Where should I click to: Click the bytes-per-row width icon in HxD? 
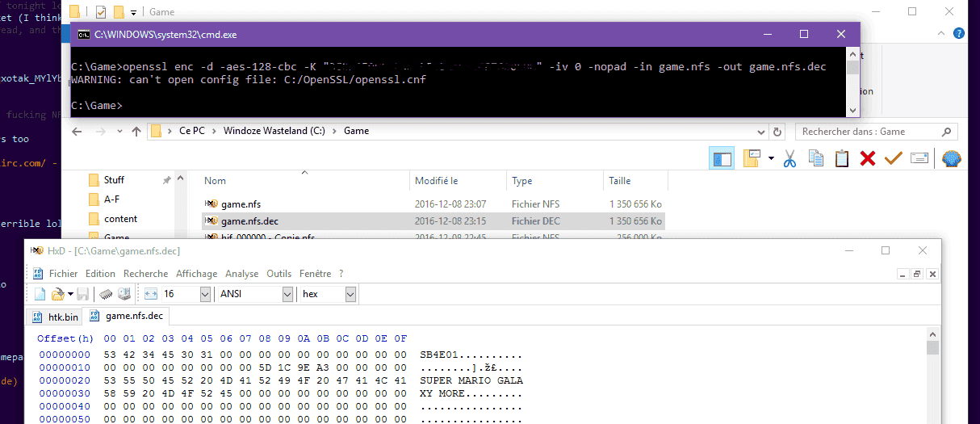pyautogui.click(x=151, y=294)
